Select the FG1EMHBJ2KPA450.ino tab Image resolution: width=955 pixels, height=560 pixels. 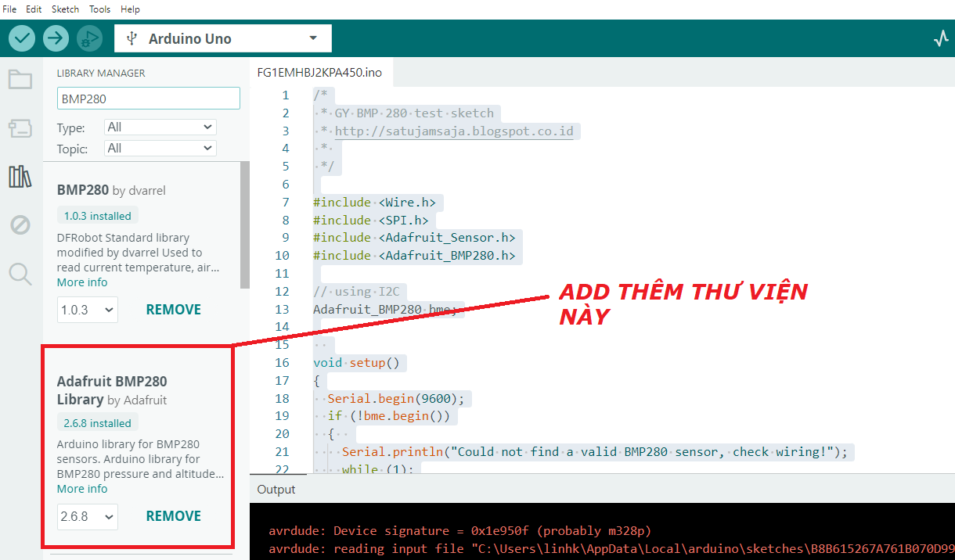[x=319, y=72]
